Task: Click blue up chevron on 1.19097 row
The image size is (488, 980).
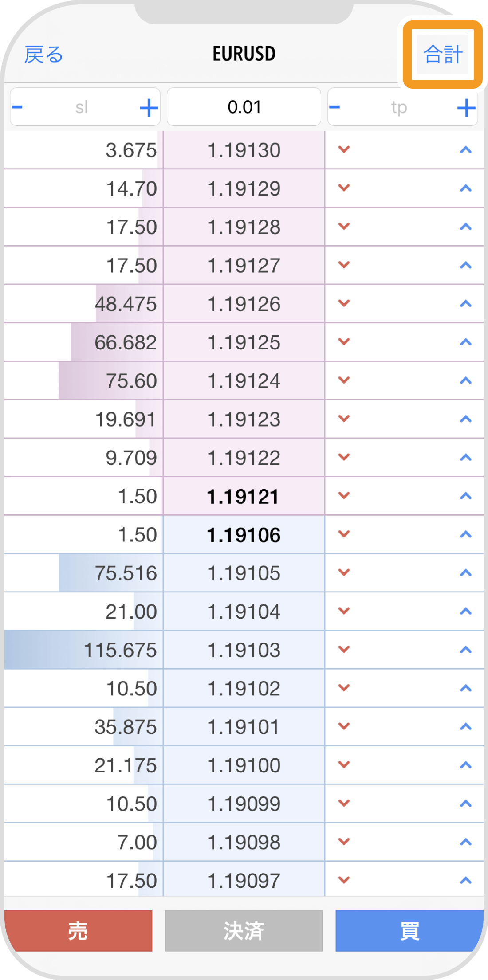Action: point(465,880)
